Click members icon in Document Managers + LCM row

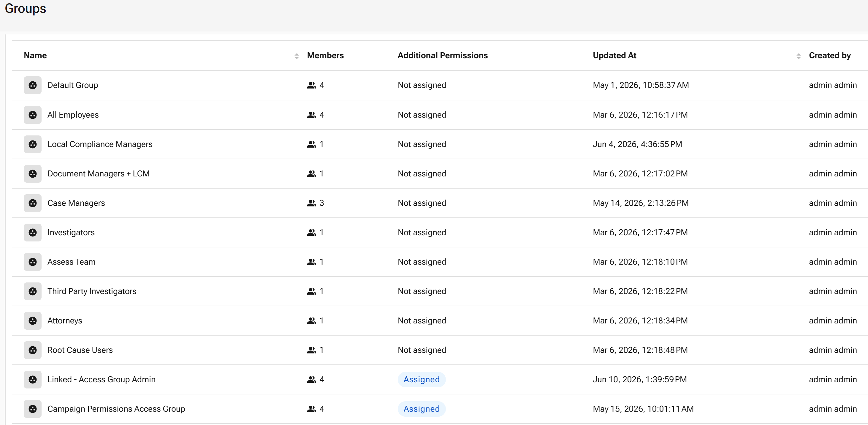312,173
